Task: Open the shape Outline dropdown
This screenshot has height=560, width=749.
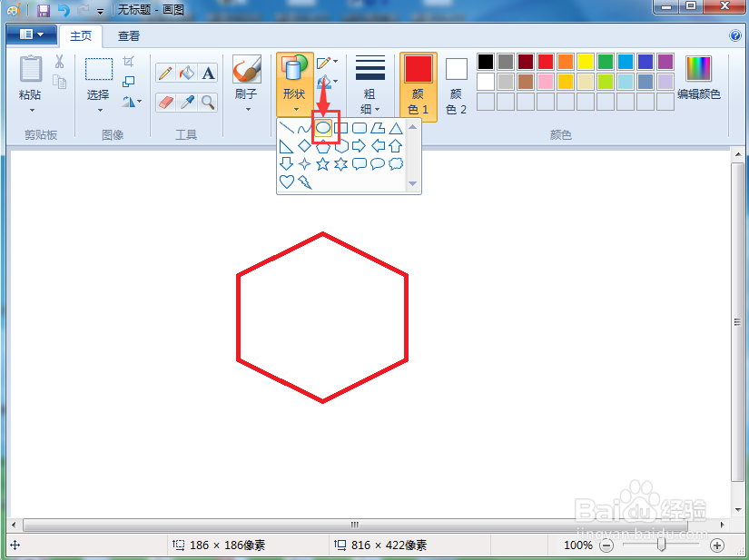Action: (x=327, y=62)
